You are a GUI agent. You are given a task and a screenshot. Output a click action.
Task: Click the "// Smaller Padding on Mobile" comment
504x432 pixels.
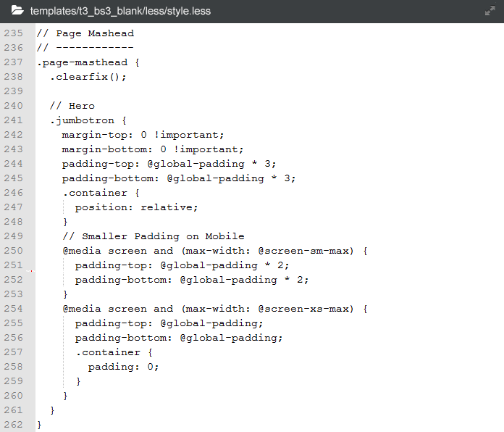(x=153, y=236)
